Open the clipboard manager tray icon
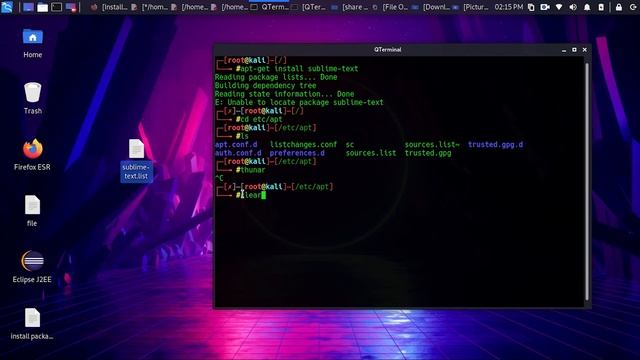The image size is (640, 360). pos(531,7)
